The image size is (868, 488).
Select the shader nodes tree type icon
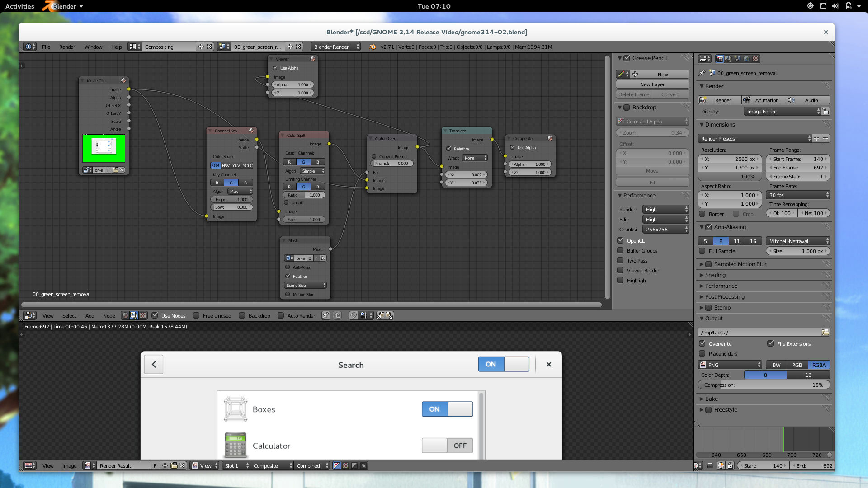pyautogui.click(x=125, y=315)
